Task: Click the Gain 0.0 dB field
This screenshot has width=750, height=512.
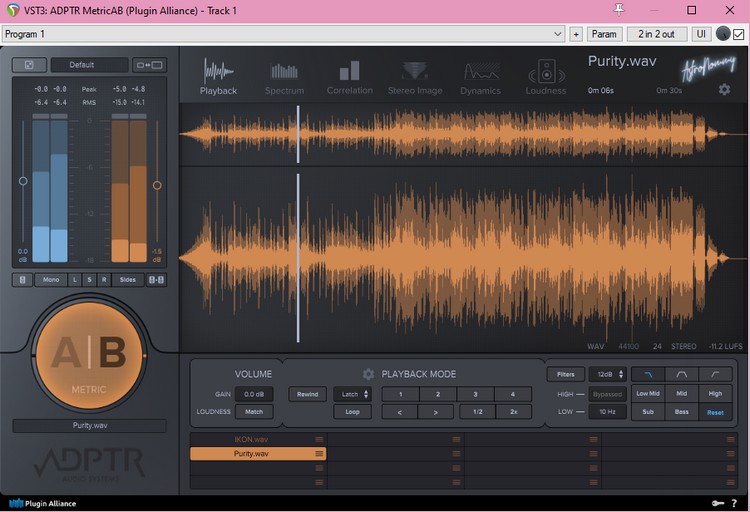Action: coord(254,394)
